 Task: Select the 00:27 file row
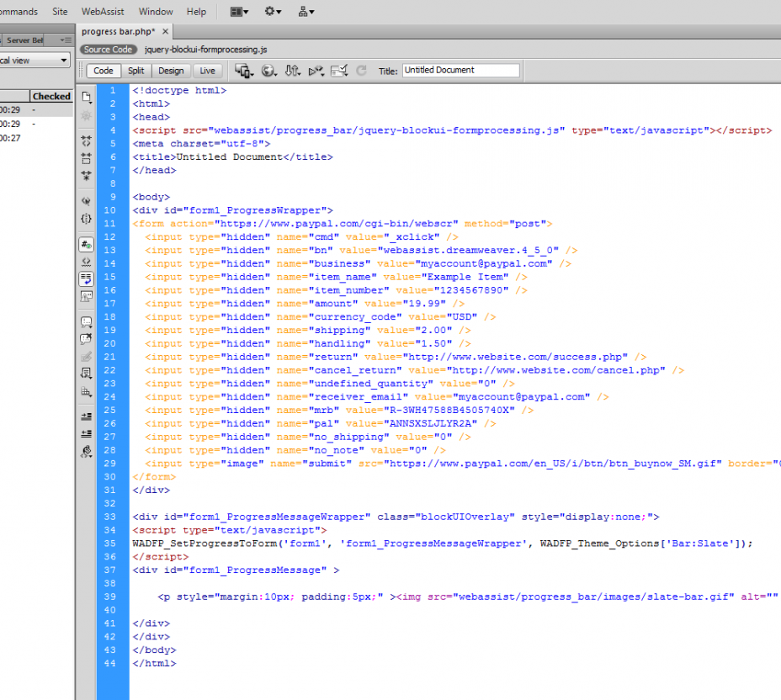click(x=37, y=138)
